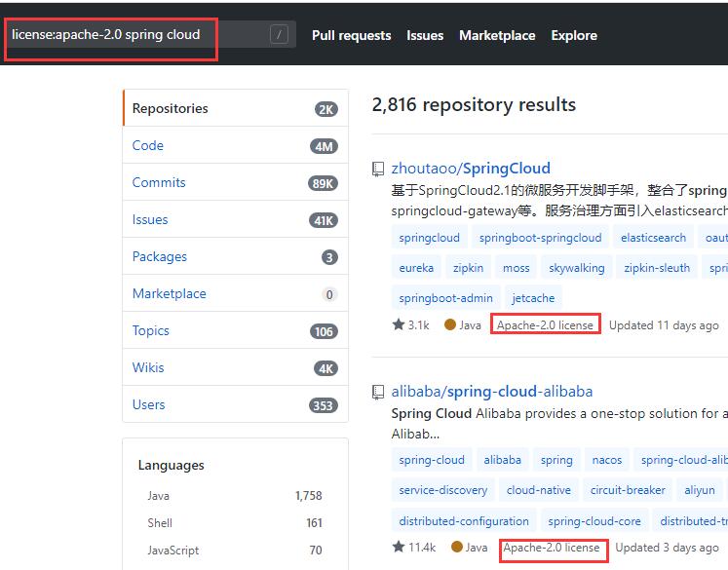
Task: Select Users results filter
Action: [236, 404]
